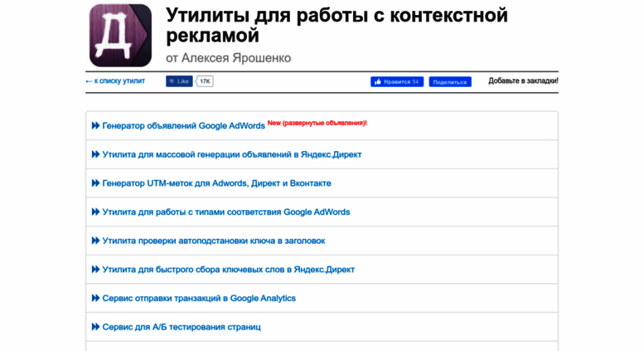This screenshot has width=644, height=351.
Task: Click the Like button with heart
Action: [x=179, y=81]
